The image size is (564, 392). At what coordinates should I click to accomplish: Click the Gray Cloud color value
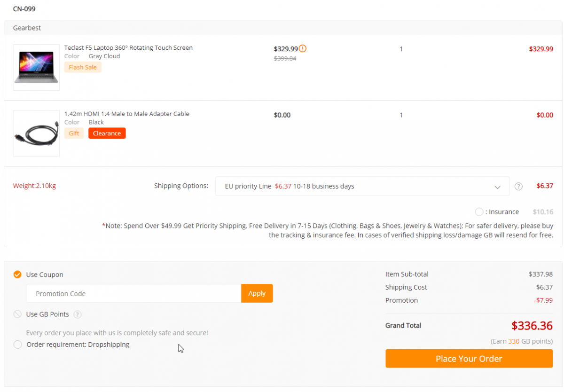104,56
